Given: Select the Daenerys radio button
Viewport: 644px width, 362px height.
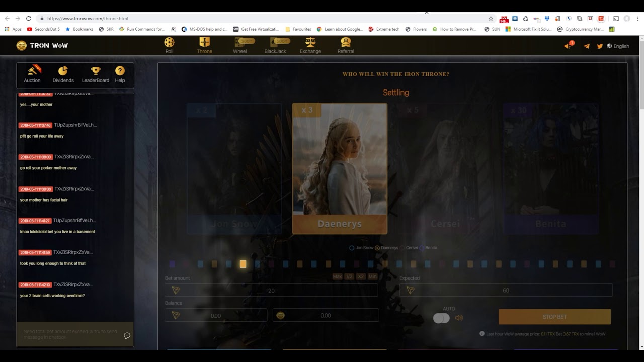Looking at the screenshot, I should click(377, 248).
